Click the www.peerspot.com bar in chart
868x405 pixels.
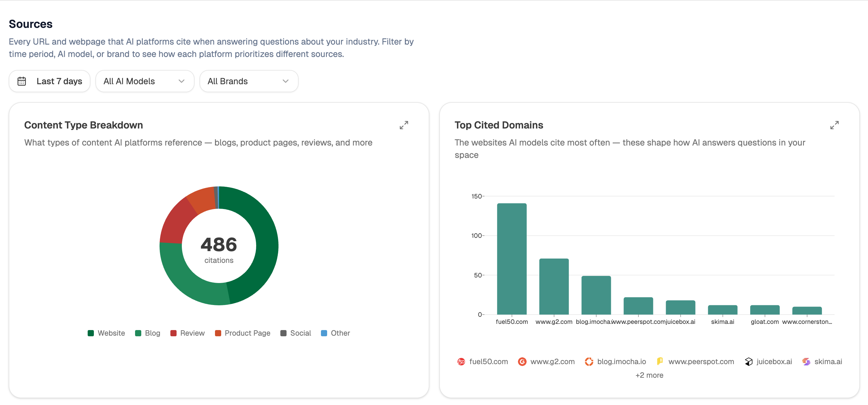click(638, 306)
